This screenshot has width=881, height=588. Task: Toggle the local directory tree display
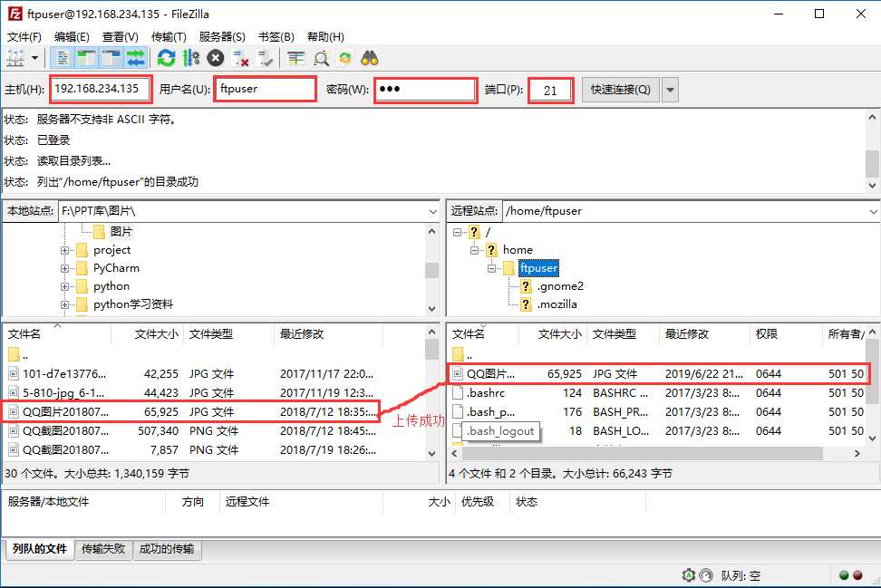[87, 58]
